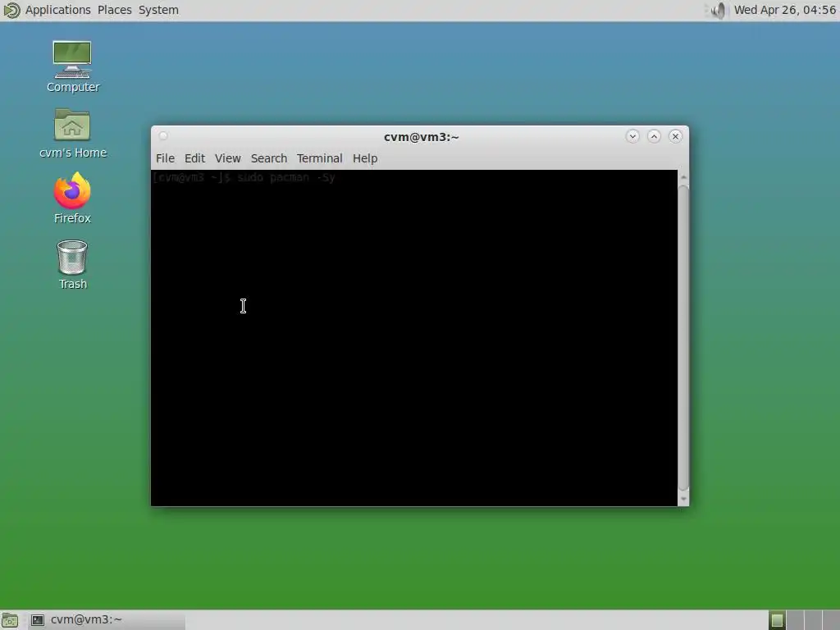Image resolution: width=840 pixels, height=630 pixels.
Task: Open the terminal's Edit menu
Action: click(x=194, y=158)
